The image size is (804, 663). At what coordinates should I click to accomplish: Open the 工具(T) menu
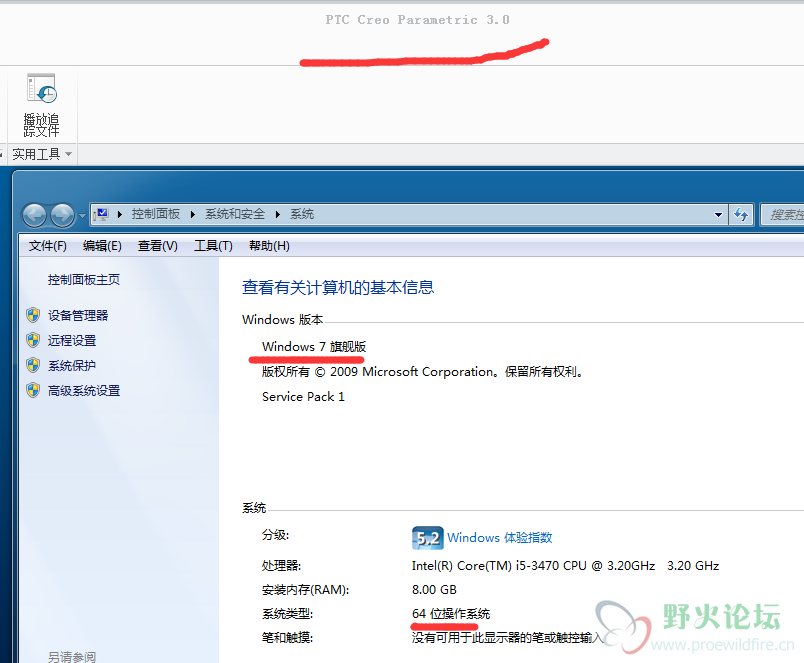[x=213, y=246]
